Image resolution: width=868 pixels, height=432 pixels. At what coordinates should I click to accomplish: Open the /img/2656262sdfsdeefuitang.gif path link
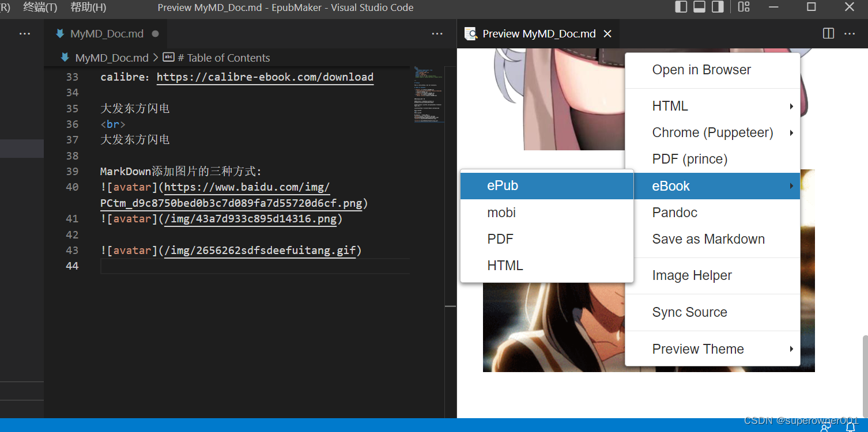260,251
